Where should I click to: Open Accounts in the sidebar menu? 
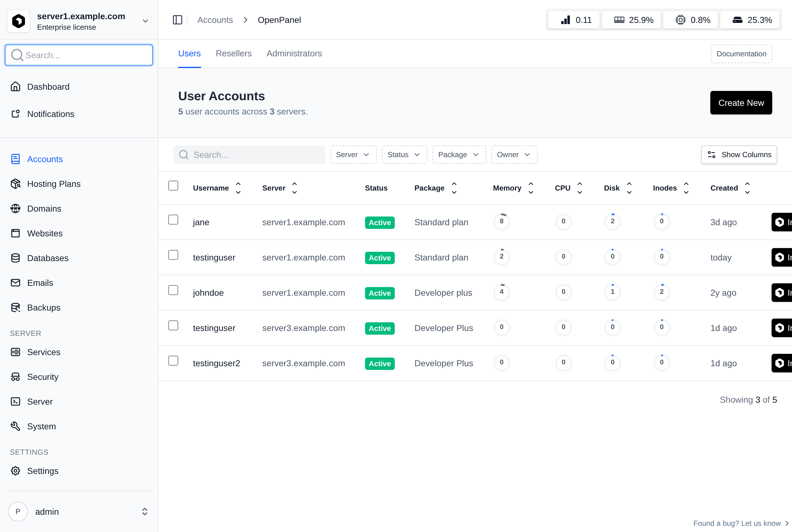(x=79, y=159)
